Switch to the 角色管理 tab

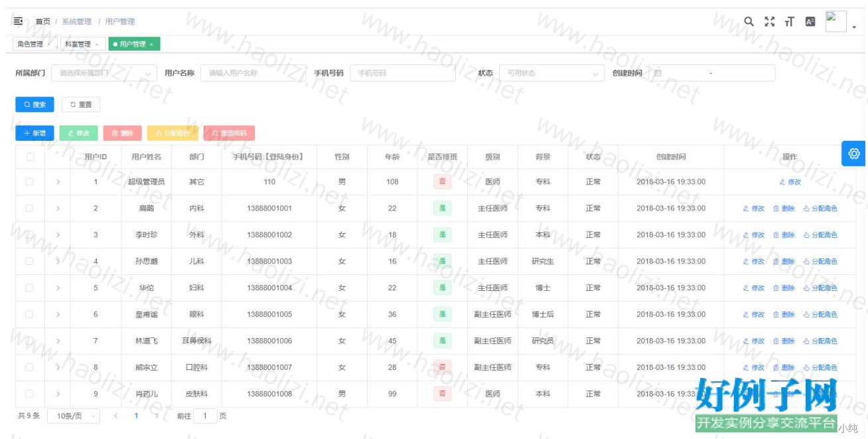pos(31,44)
